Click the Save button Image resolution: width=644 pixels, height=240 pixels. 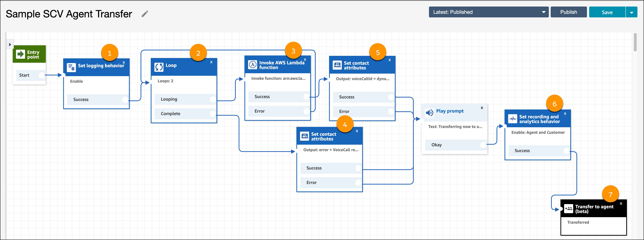coord(607,12)
